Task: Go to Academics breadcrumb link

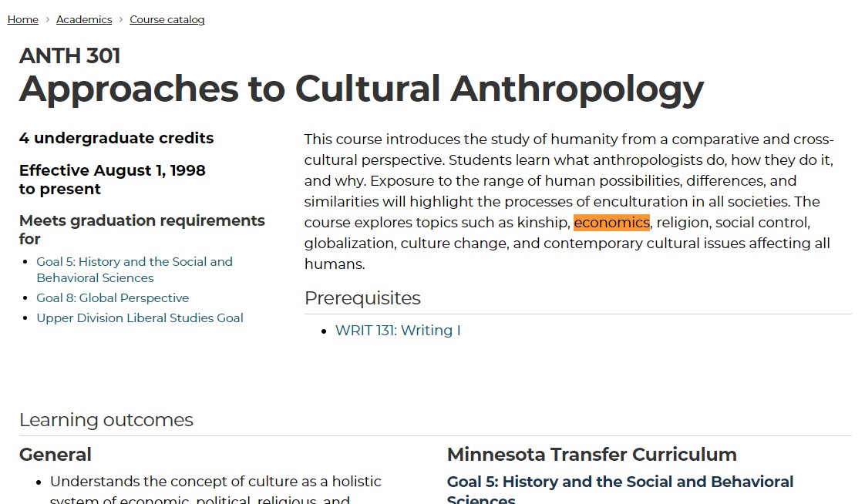Action: 84,19
